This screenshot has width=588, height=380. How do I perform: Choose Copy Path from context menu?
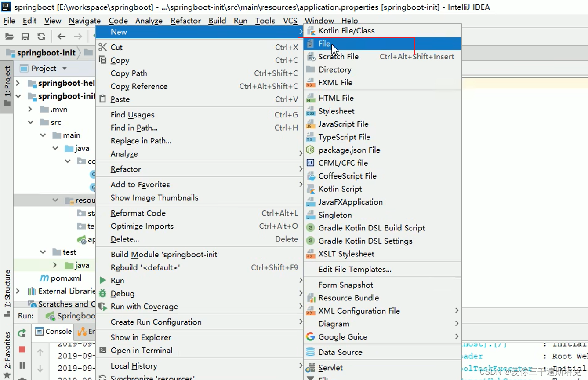pyautogui.click(x=199, y=73)
